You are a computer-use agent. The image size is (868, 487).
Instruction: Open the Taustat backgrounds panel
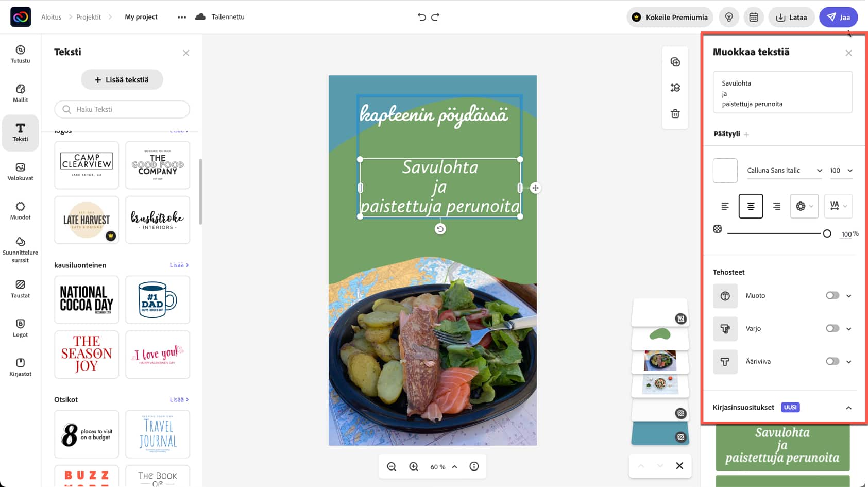point(20,289)
